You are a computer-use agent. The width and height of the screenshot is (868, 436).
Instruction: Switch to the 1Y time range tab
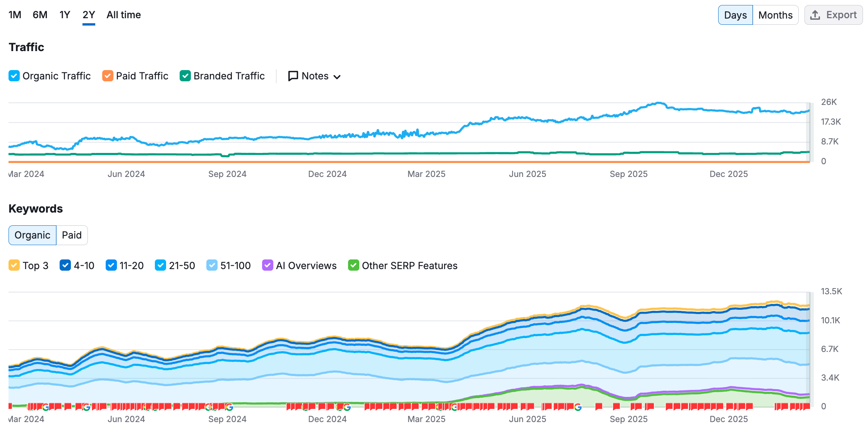(64, 15)
